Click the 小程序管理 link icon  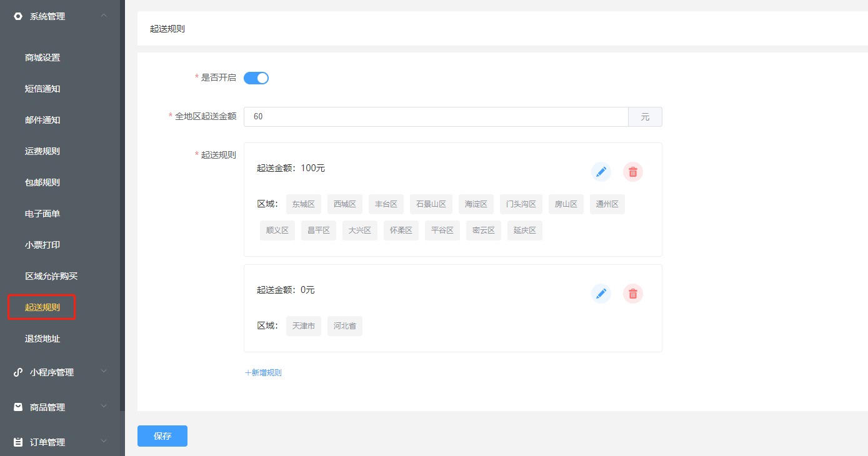click(x=18, y=372)
